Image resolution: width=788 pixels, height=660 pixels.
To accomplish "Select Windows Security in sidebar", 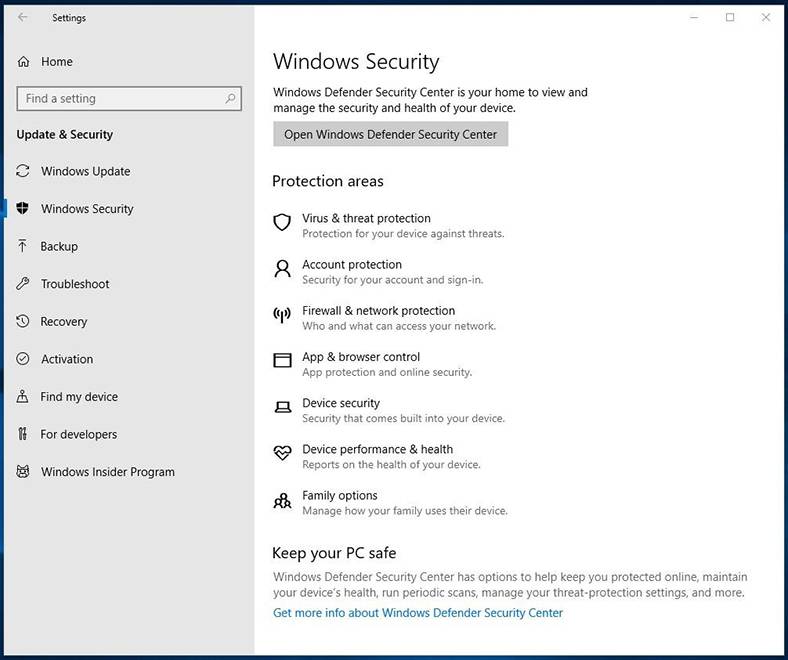I will (87, 209).
